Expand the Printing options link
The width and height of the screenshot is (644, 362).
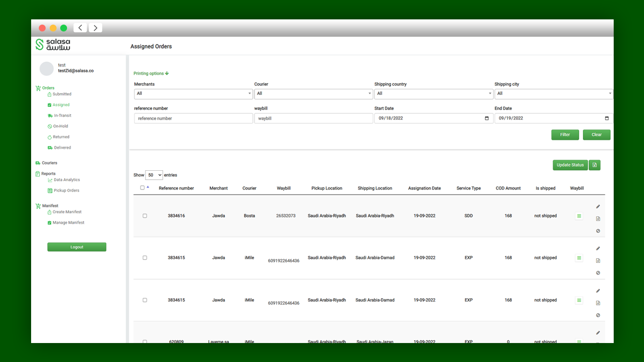pyautogui.click(x=151, y=73)
